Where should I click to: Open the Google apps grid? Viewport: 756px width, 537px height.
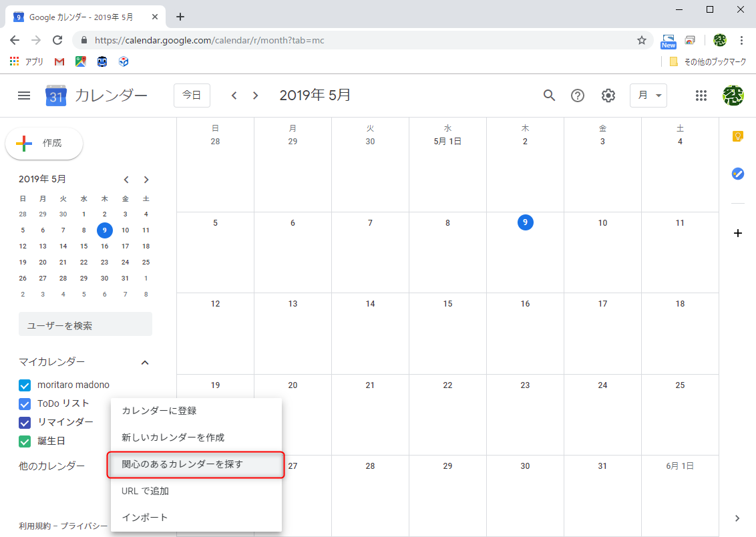tap(701, 96)
